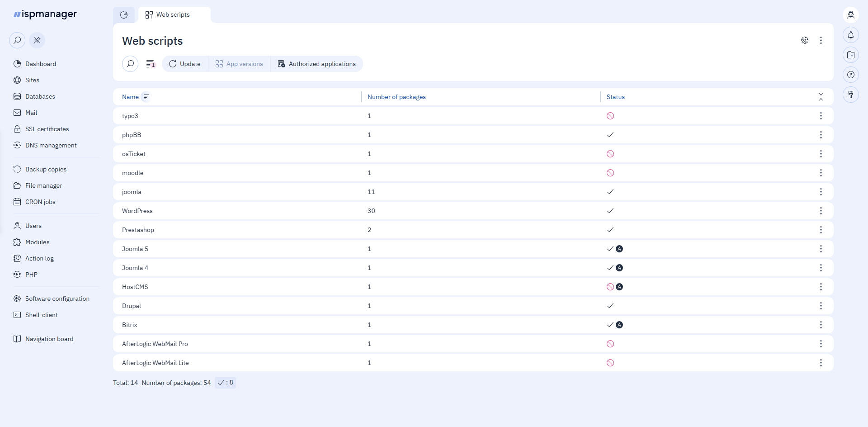Open Authorized applications
The height and width of the screenshot is (427, 868).
coord(317,64)
